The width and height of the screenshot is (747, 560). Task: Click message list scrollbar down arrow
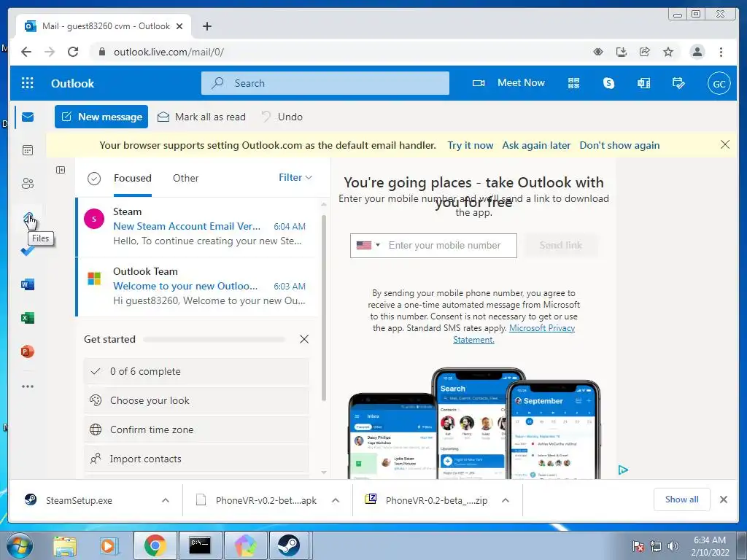pyautogui.click(x=324, y=472)
